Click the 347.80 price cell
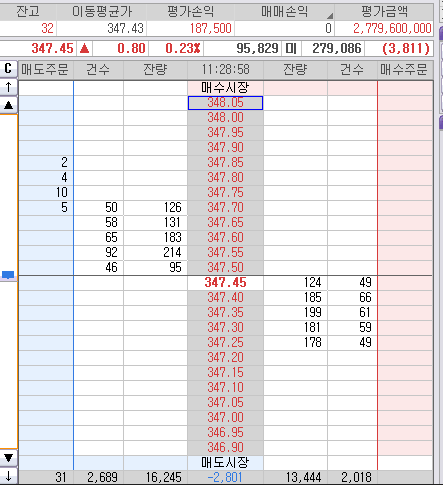This screenshot has height=485, width=443. 226,178
